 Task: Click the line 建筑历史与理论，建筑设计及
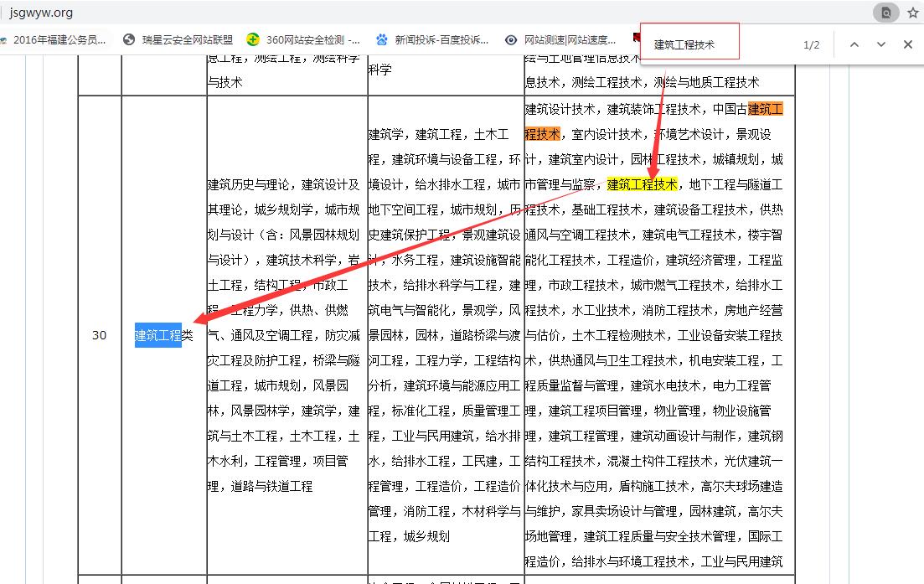283,184
